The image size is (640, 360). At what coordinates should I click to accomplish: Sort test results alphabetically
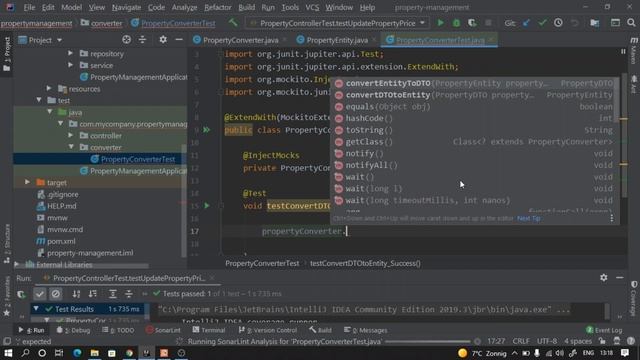(76, 293)
